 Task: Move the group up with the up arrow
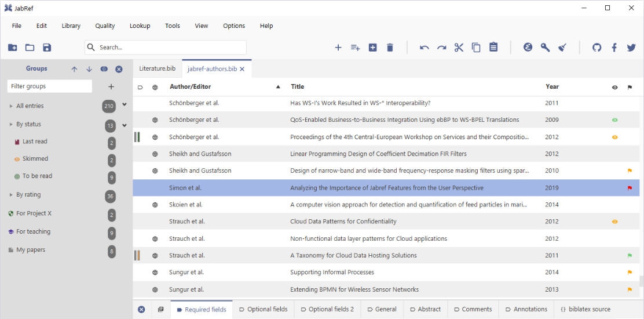(x=74, y=69)
